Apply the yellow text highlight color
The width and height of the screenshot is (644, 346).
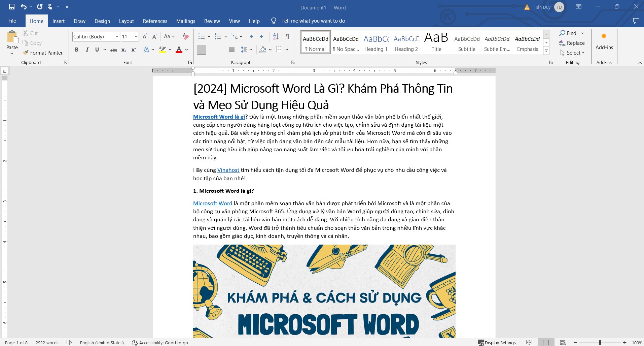pos(163,50)
